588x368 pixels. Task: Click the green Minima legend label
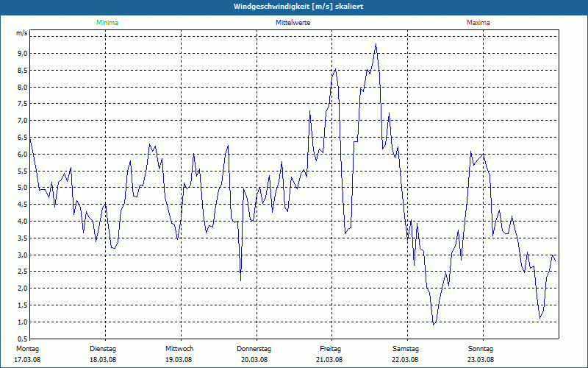click(x=107, y=23)
